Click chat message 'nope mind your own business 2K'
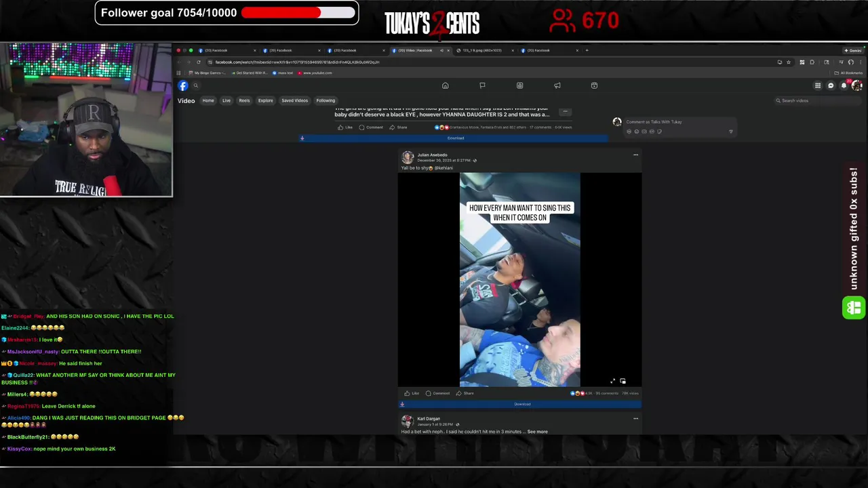This screenshot has width=868, height=488. click(75, 449)
